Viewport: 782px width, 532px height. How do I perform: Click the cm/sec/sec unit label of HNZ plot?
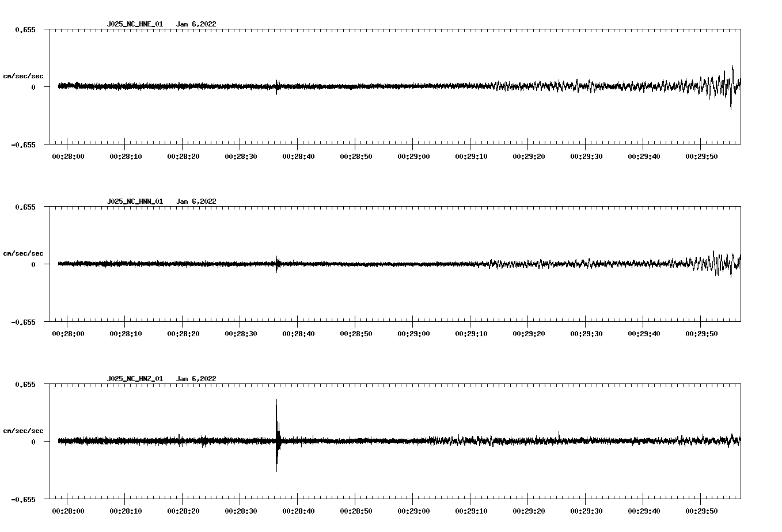(23, 431)
